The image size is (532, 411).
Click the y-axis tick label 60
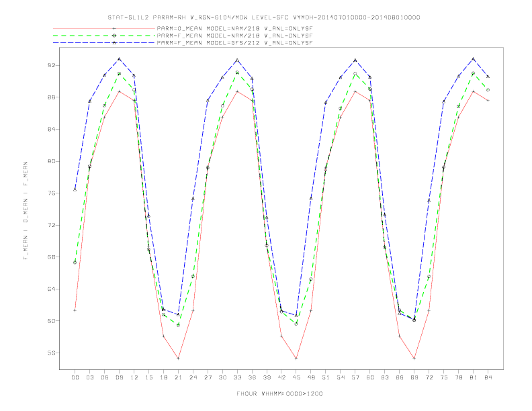pyautogui.click(x=52, y=321)
